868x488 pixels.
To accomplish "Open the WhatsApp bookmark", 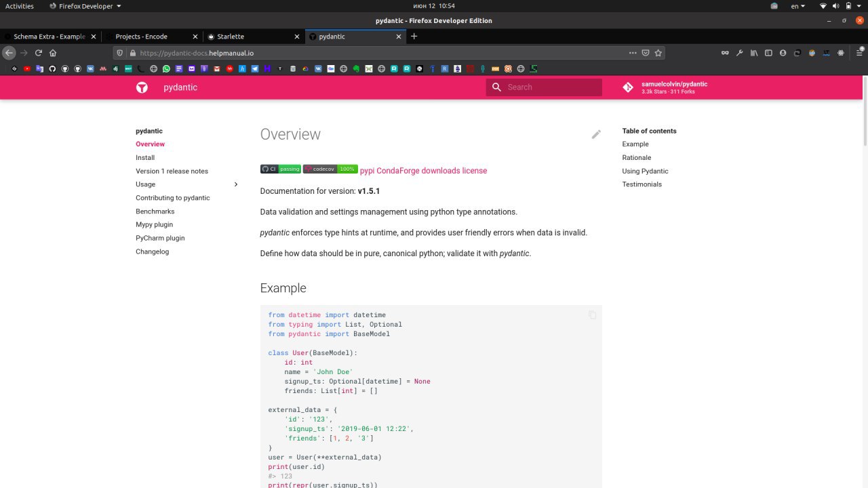I will coord(166,68).
